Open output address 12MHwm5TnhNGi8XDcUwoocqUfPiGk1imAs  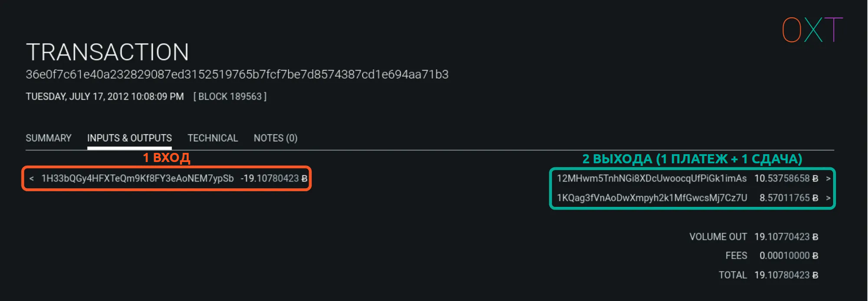(x=651, y=179)
